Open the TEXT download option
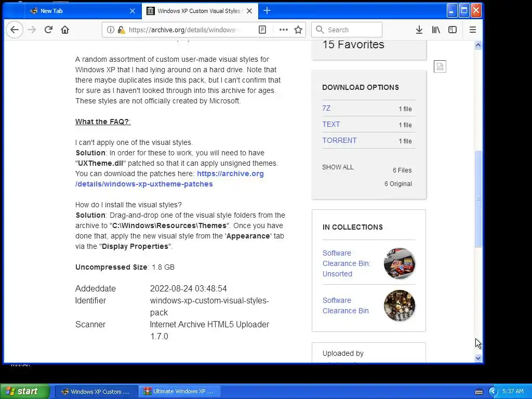Screen dimensions: 532x399 click(x=331, y=124)
